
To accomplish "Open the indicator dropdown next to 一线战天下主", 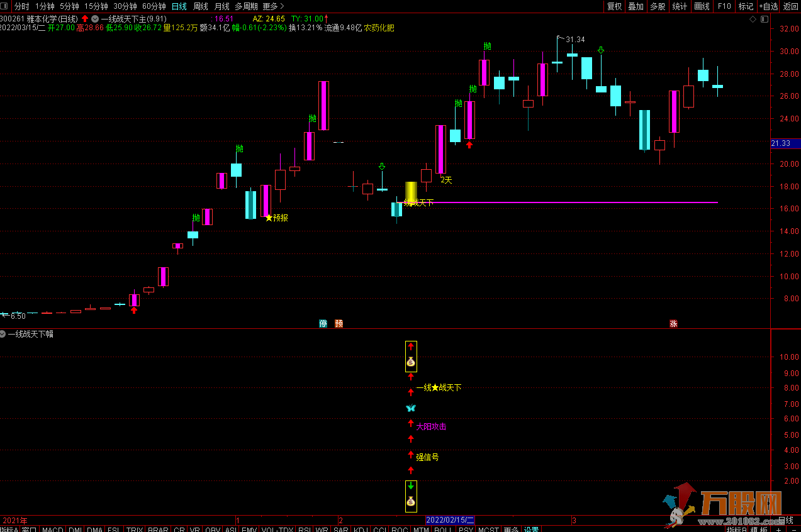I will click(95, 19).
